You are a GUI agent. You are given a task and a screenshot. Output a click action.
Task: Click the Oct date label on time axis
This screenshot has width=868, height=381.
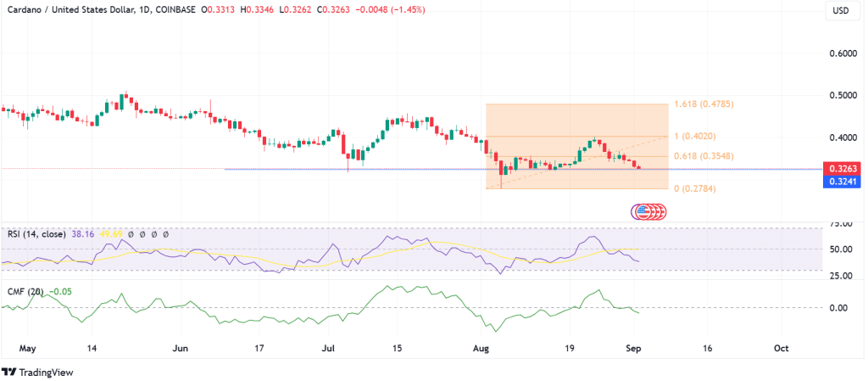tap(781, 349)
